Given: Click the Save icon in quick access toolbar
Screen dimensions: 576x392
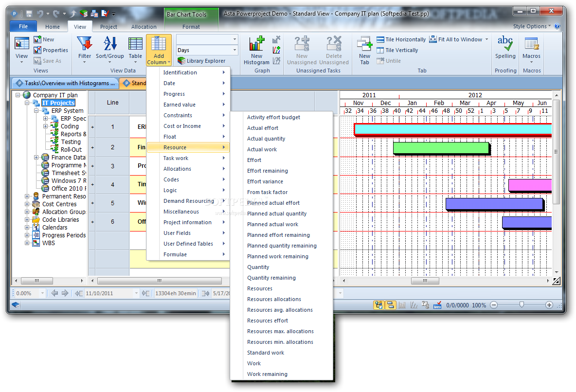Looking at the screenshot, I should click(29, 14).
